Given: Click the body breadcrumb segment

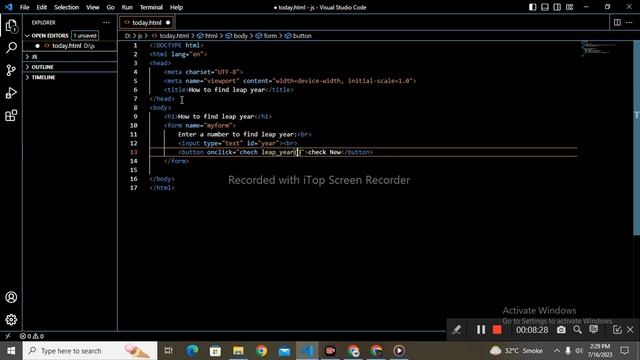Looking at the screenshot, I should 237,36.
